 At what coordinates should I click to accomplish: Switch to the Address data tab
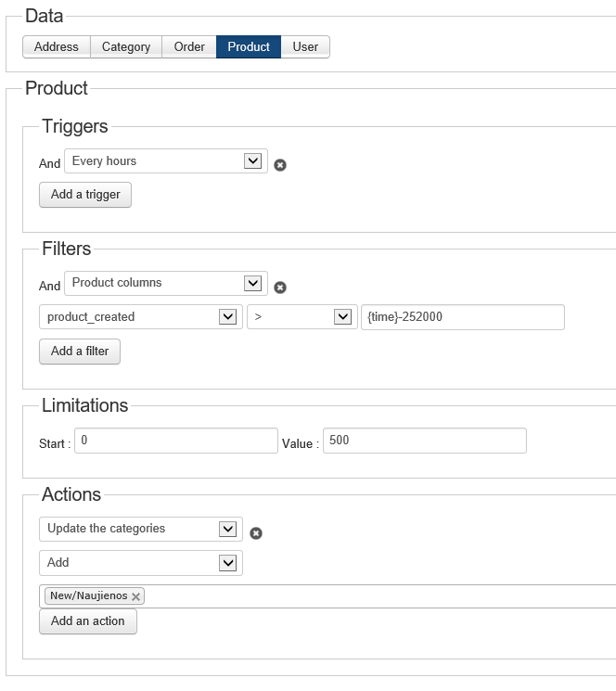tap(57, 46)
